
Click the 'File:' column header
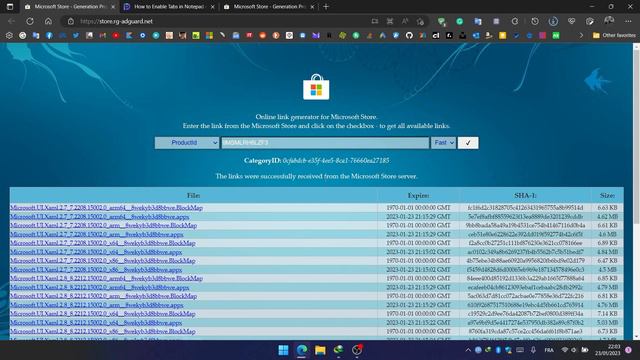tap(193, 196)
